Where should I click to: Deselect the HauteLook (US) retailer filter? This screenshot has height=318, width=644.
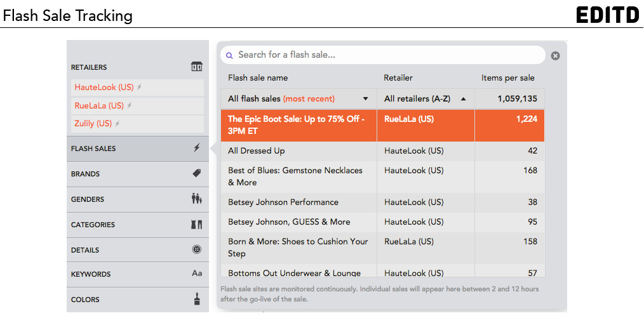click(138, 88)
